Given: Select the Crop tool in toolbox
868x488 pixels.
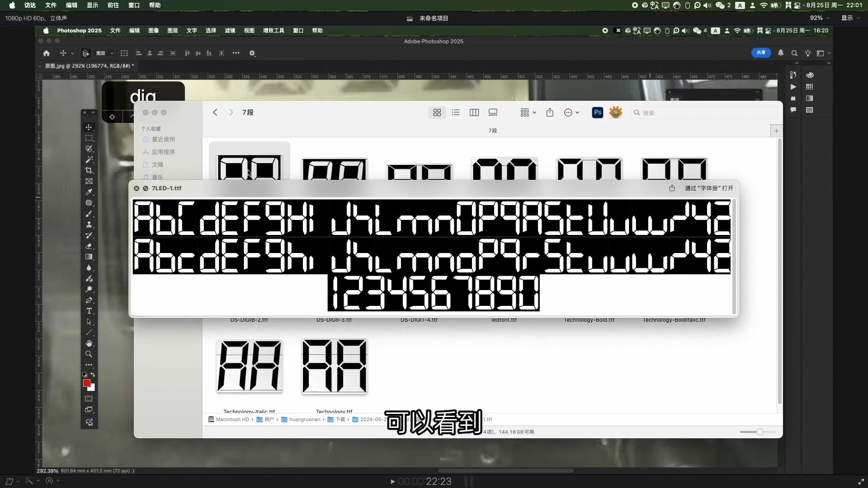Looking at the screenshot, I should pyautogui.click(x=89, y=170).
